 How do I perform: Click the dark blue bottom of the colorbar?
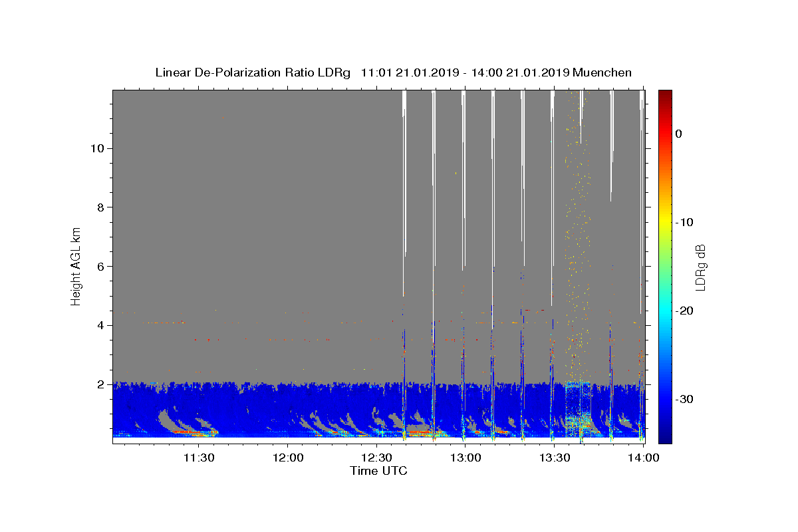pos(665,438)
